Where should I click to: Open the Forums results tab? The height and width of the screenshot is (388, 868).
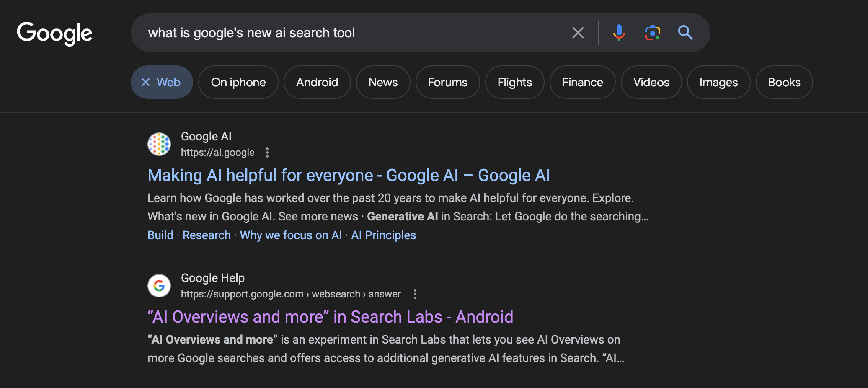[447, 82]
